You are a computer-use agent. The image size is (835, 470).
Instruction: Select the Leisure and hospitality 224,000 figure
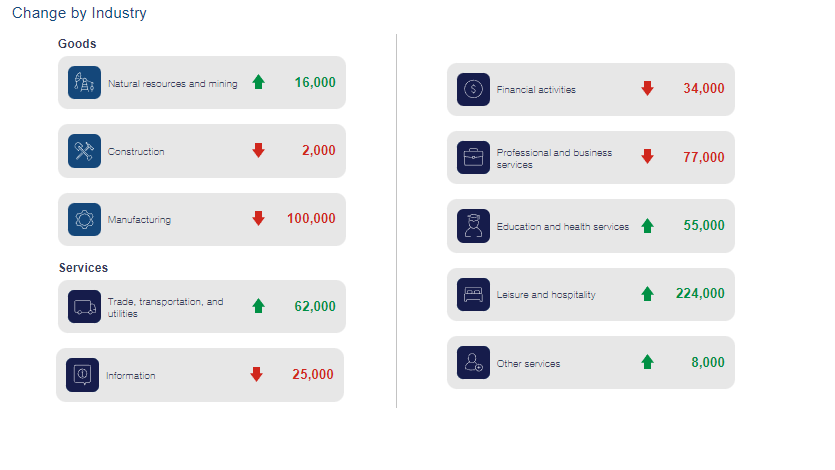click(698, 294)
